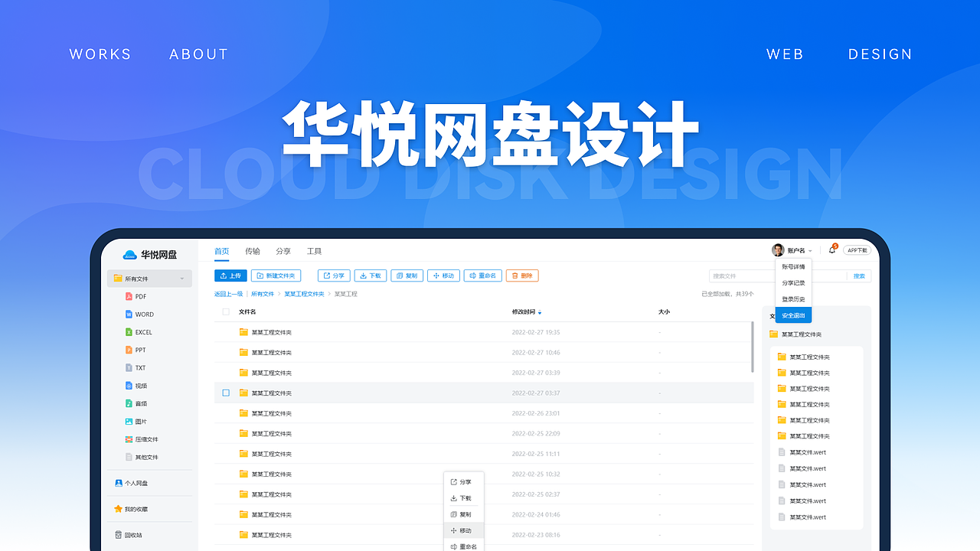Select the 移动 move tool icon
The image size is (980, 551).
point(436,275)
